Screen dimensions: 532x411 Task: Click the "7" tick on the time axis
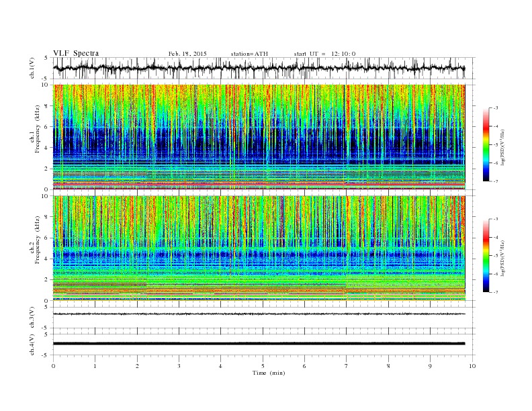click(x=347, y=366)
